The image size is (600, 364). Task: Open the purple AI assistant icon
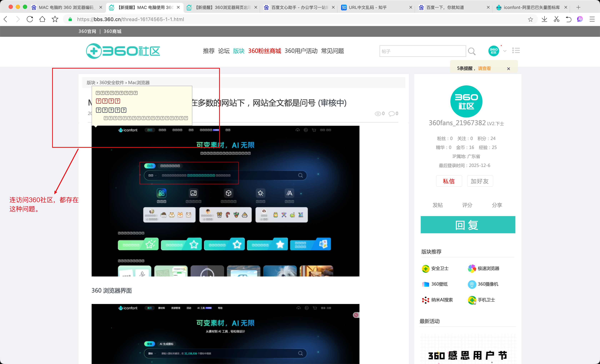580,19
